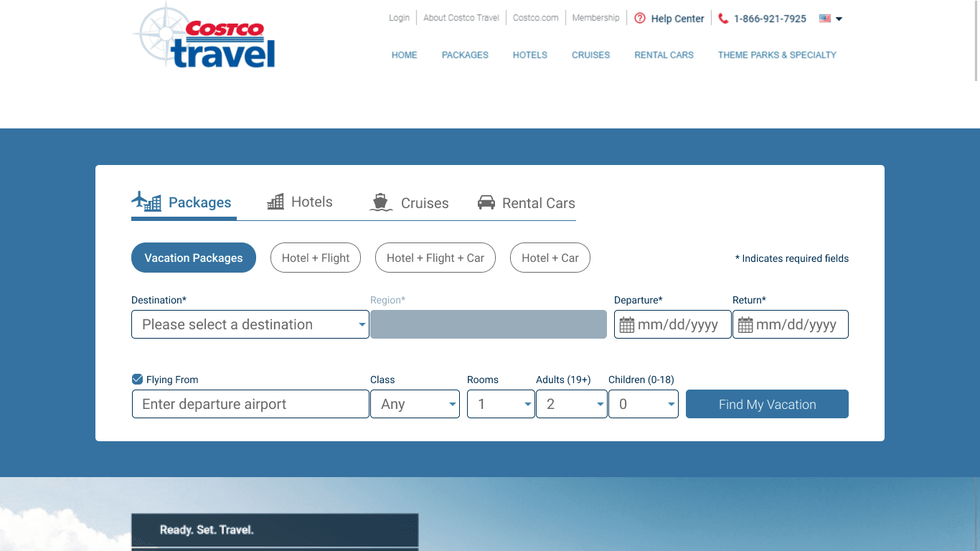
Task: Click the Ready. Set. Travel. banner heading
Action: [x=207, y=530]
